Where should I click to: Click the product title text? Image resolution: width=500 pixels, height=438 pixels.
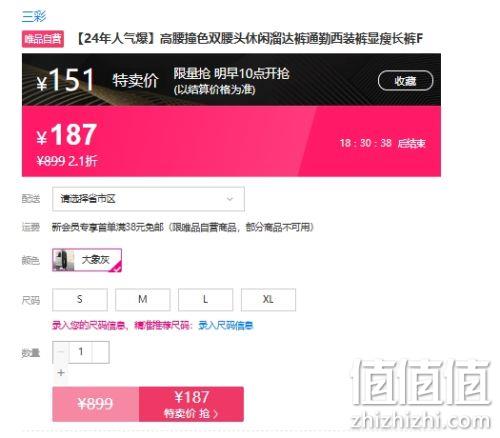(250, 39)
